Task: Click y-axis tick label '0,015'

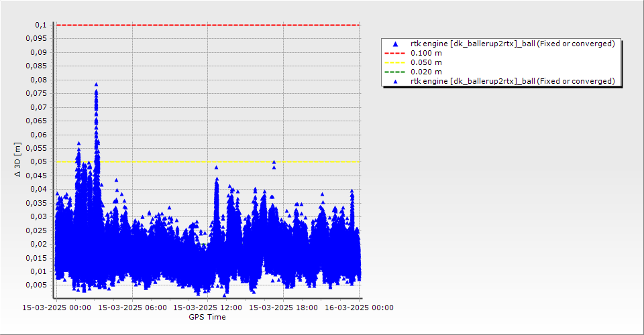Action: click(36, 259)
